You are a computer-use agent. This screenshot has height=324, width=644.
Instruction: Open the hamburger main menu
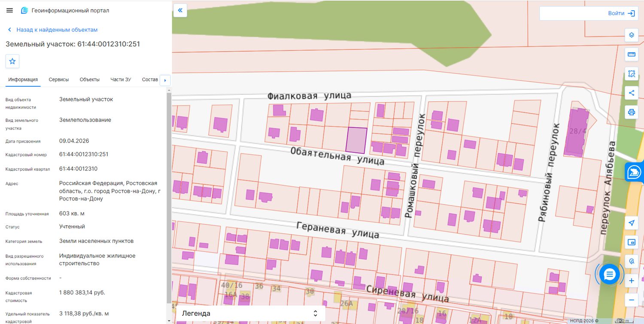(x=9, y=10)
